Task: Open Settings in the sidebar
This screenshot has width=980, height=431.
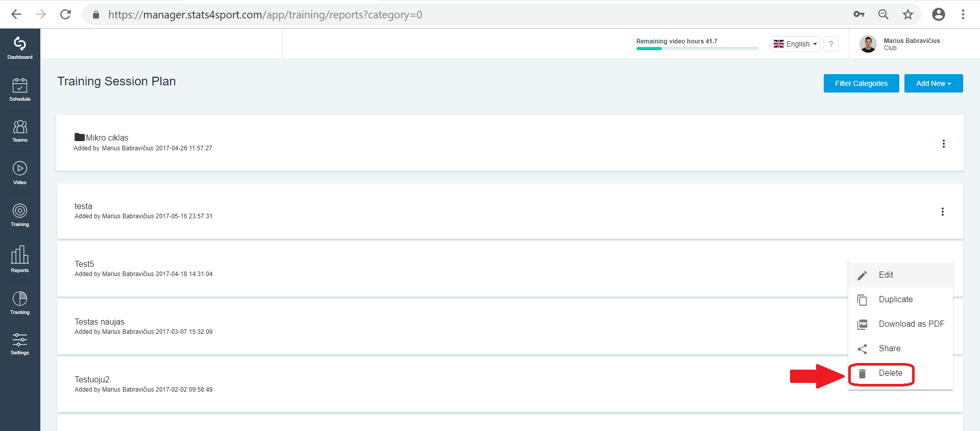Action: 20,344
